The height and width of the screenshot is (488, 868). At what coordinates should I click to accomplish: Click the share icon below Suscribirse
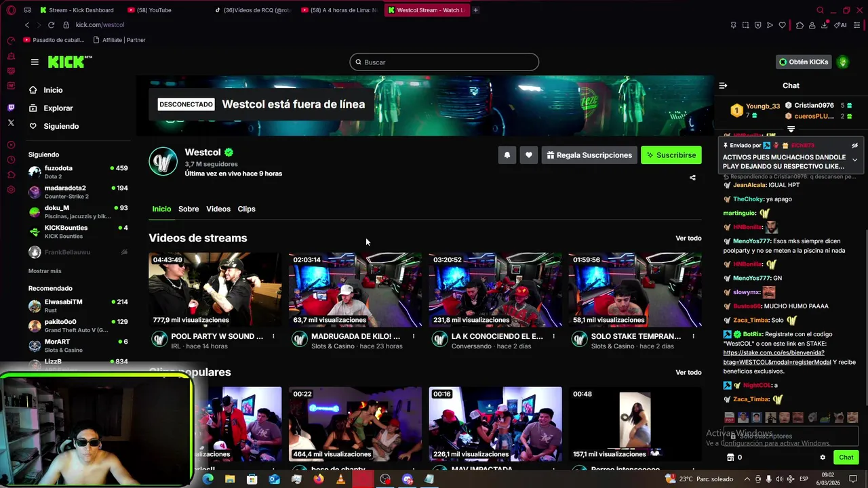pyautogui.click(x=692, y=178)
